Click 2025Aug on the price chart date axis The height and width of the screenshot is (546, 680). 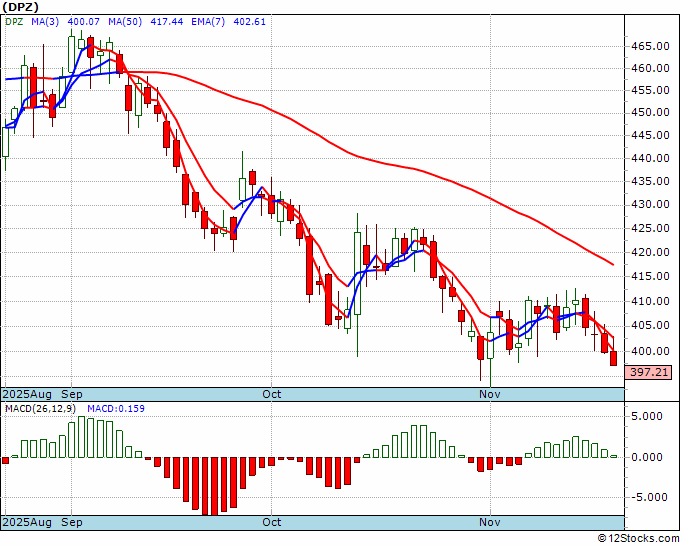point(27,394)
